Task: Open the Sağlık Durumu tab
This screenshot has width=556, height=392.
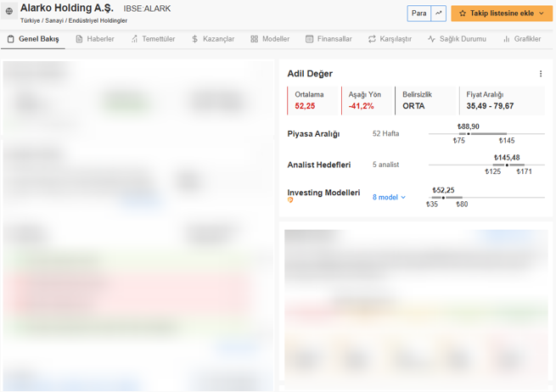Action: coord(457,39)
